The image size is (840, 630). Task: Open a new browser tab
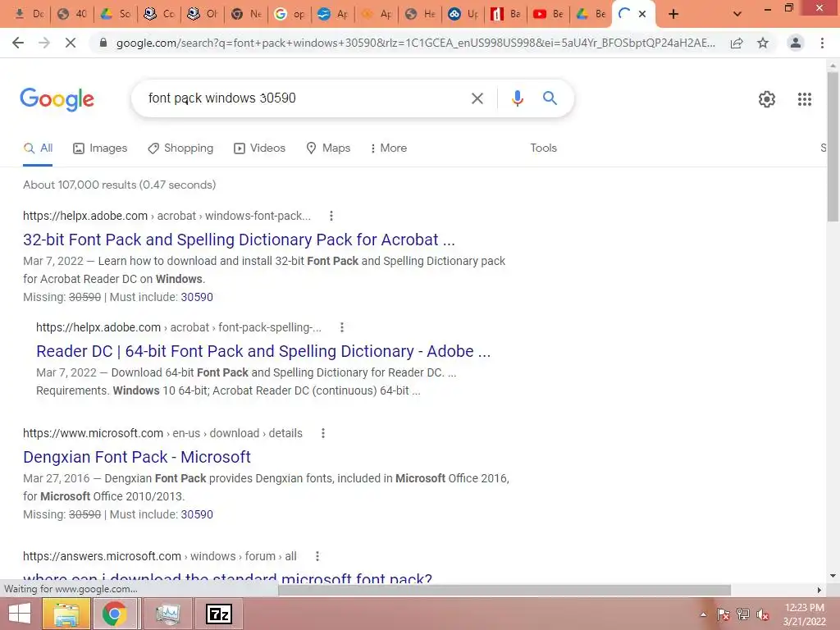(x=673, y=14)
